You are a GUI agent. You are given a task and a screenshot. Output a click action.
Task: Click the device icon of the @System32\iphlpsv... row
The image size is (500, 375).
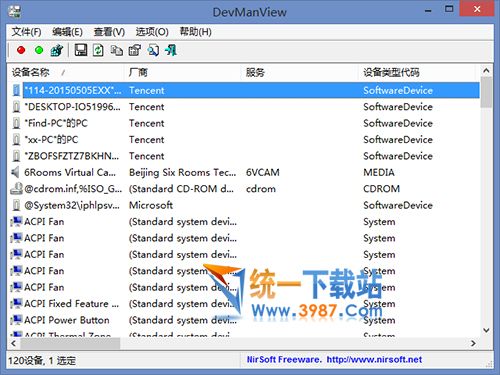[x=16, y=205]
